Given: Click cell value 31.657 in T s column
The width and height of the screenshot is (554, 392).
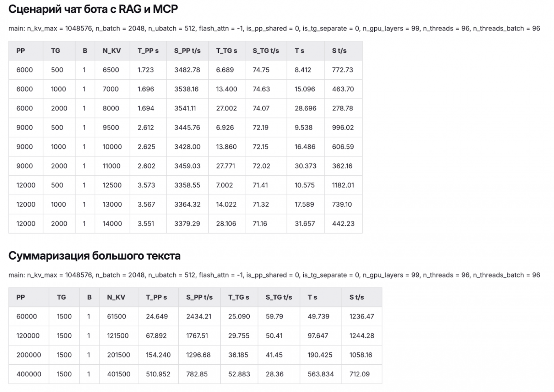Looking at the screenshot, I should pyautogui.click(x=305, y=223).
